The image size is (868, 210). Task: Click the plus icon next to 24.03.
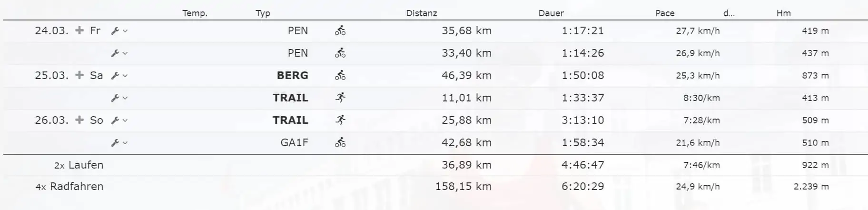(79, 30)
